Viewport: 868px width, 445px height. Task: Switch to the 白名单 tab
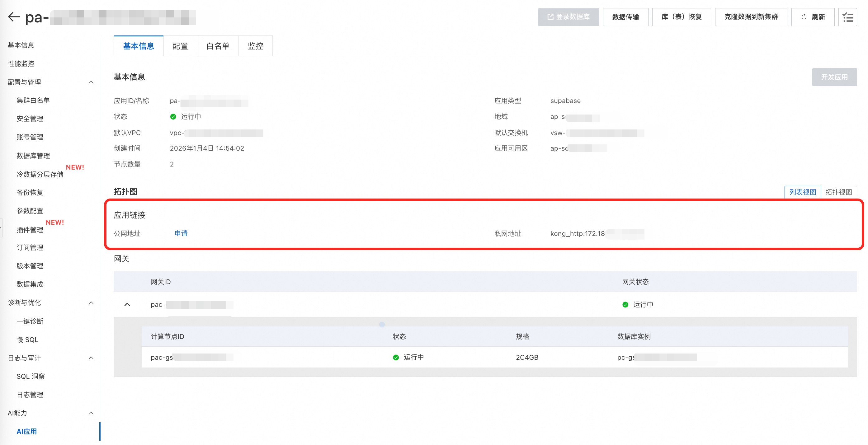tap(218, 46)
